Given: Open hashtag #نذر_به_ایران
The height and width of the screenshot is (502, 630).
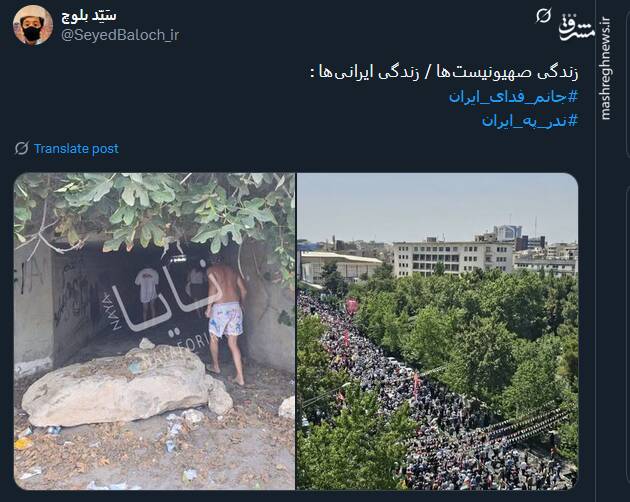Looking at the screenshot, I should [530, 120].
